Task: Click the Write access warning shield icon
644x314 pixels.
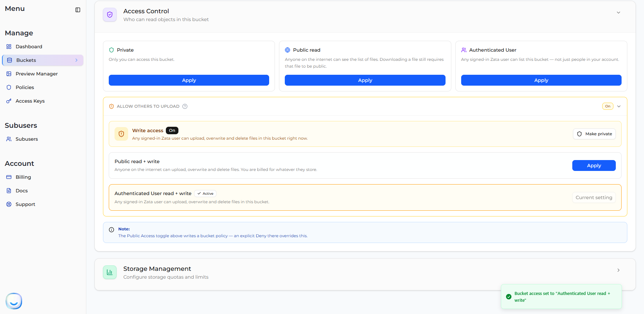Action: pyautogui.click(x=121, y=134)
